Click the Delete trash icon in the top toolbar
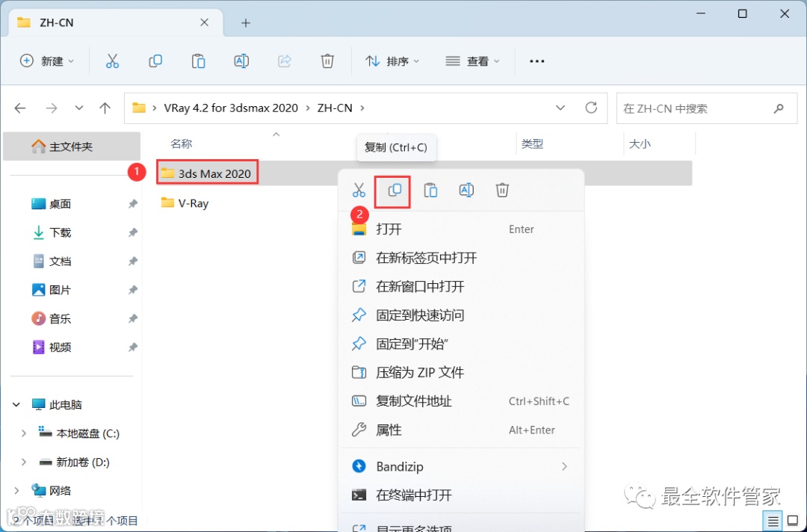Viewport: 807px width, 532px height. (327, 61)
